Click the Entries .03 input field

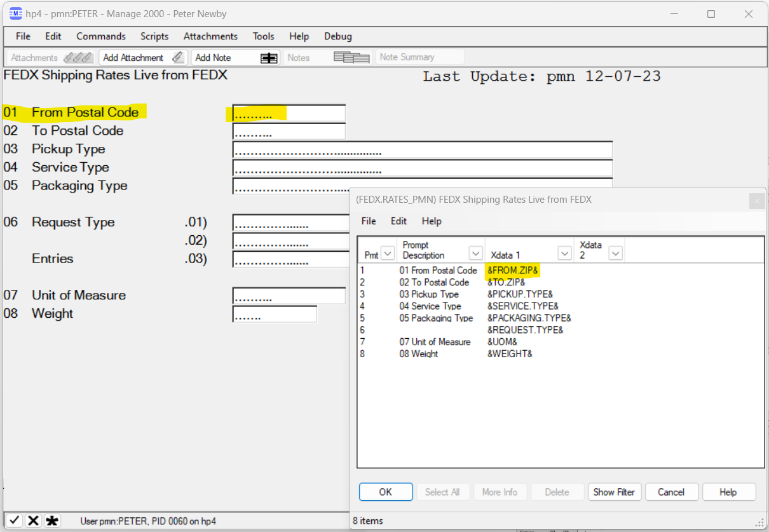pyautogui.click(x=290, y=259)
